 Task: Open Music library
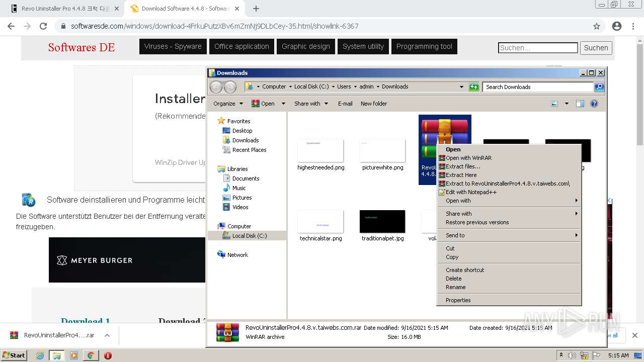point(239,188)
